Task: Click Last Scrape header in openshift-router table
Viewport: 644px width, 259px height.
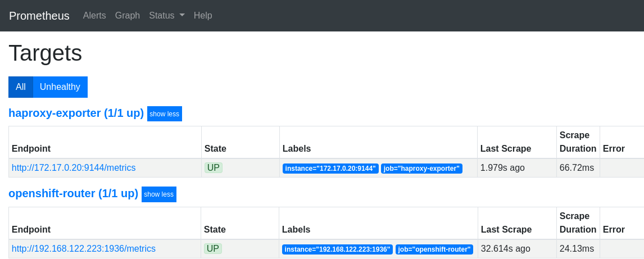Action: (x=506, y=229)
